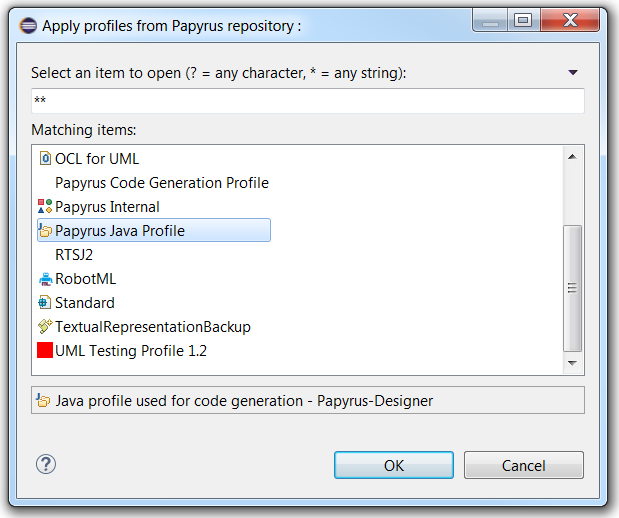
Task: Select Papyrus Code Generation Profile item
Action: [161, 183]
